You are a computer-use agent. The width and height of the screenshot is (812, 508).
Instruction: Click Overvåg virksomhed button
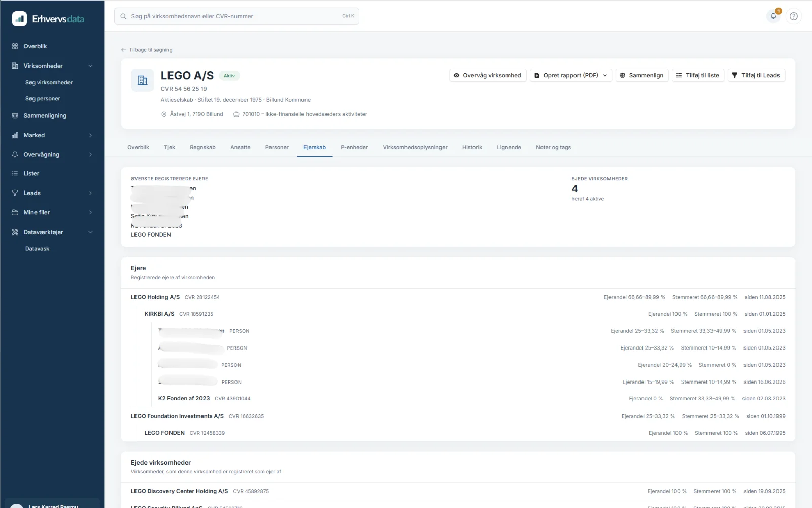[488, 75]
